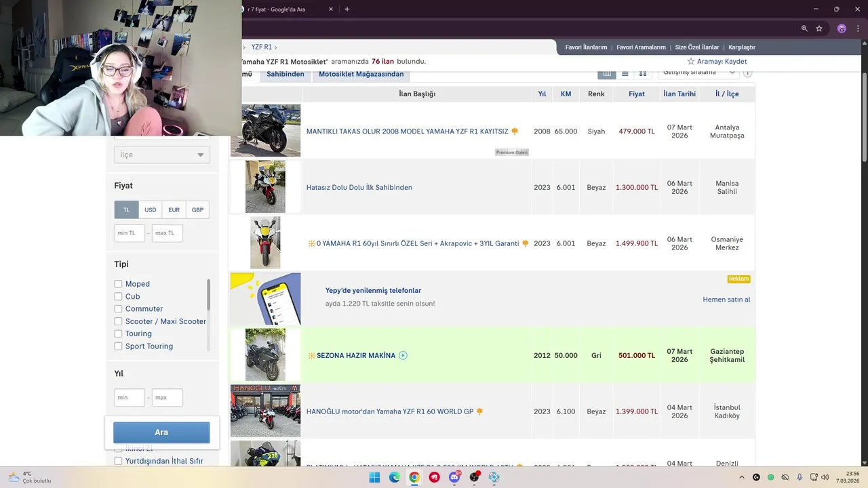Click the star icon for Aramayı Kaydet
Screen dimensions: 868x488
tap(691, 61)
